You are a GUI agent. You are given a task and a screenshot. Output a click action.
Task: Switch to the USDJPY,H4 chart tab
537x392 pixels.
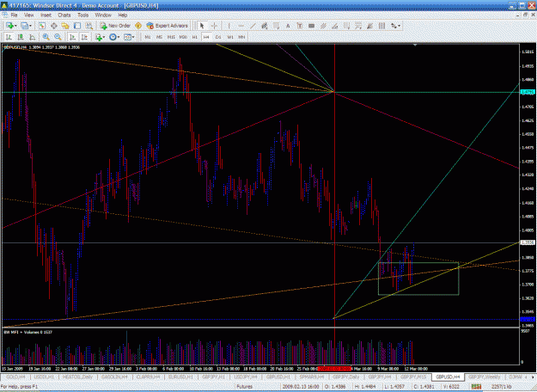(x=246, y=377)
